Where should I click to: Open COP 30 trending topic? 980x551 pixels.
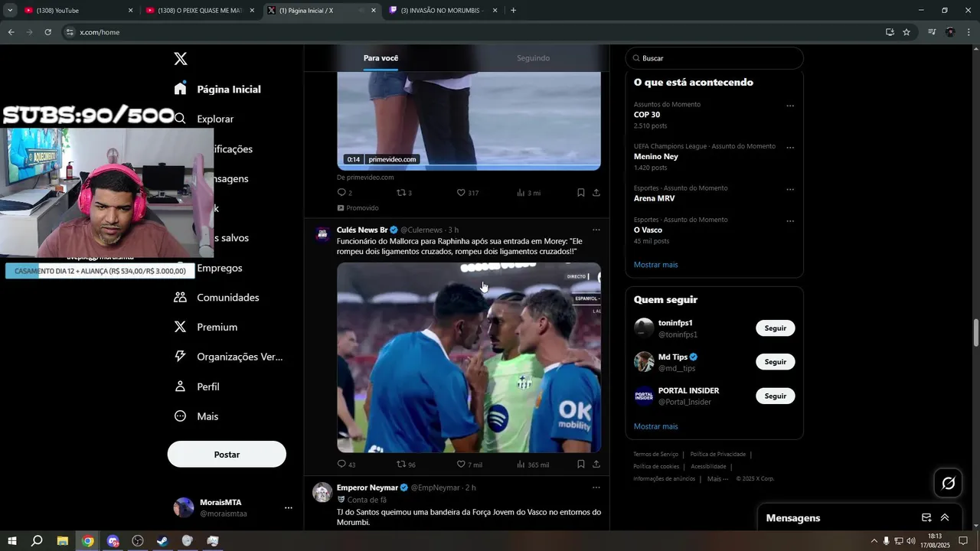(647, 115)
